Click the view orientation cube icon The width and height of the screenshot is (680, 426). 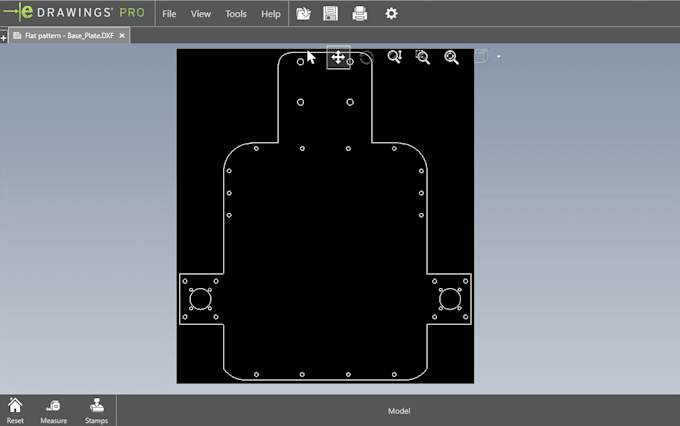[481, 56]
